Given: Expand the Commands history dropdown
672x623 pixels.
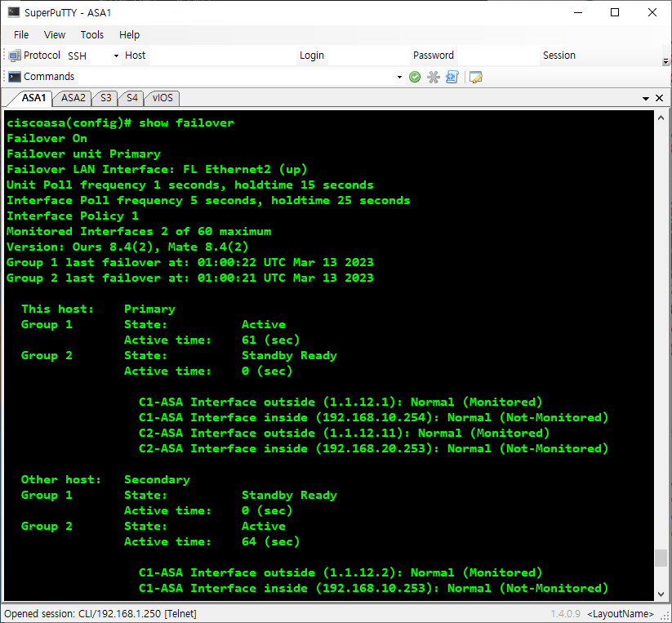Looking at the screenshot, I should [399, 77].
